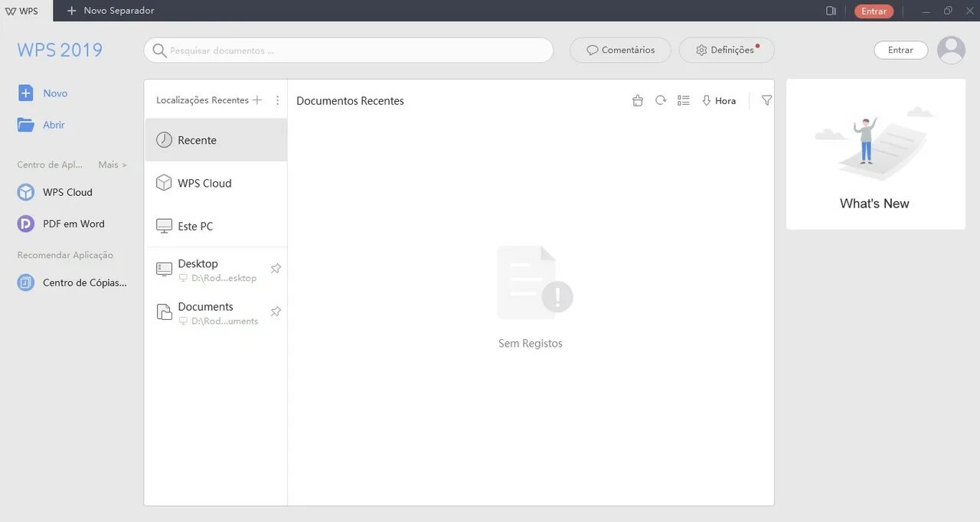The image size is (980, 522).
Task: Open the WPS home tab
Action: pos(26,11)
